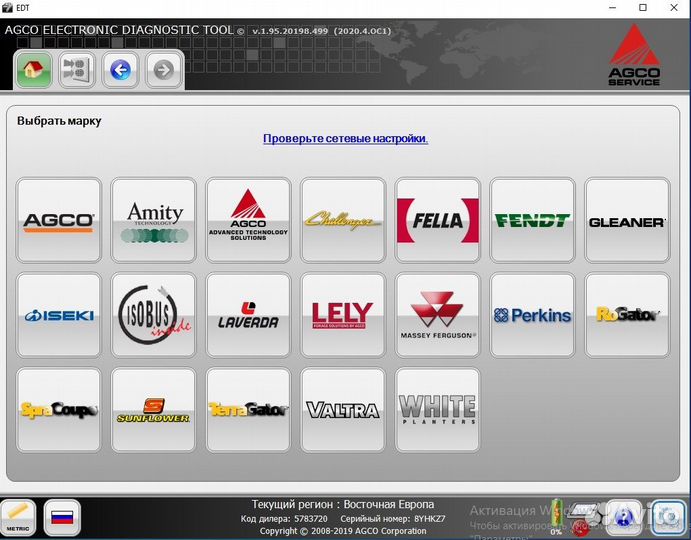Open the ISOBUS inside tile
The height and width of the screenshot is (540, 691).
tap(153, 315)
